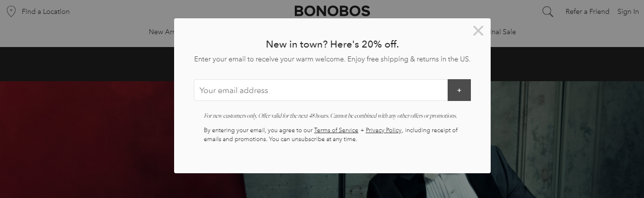Focus the Your email address field
Viewport: 644px width, 198px height.
pyautogui.click(x=321, y=90)
